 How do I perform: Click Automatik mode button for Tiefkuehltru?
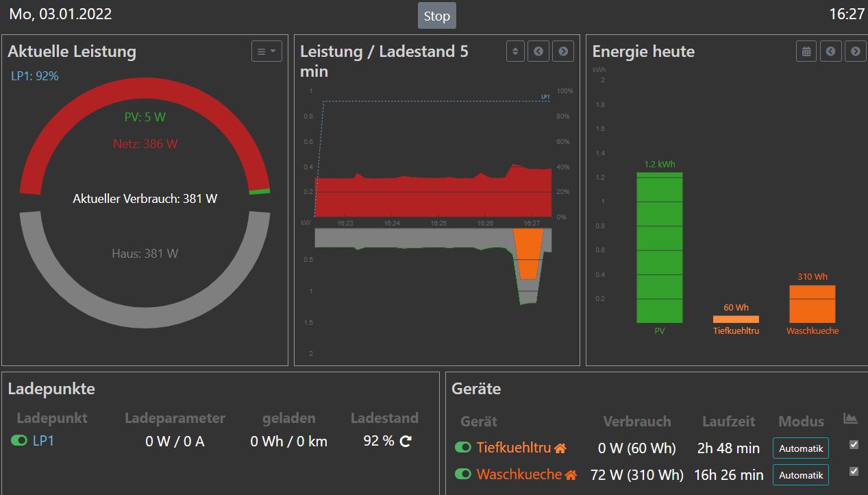(x=801, y=448)
